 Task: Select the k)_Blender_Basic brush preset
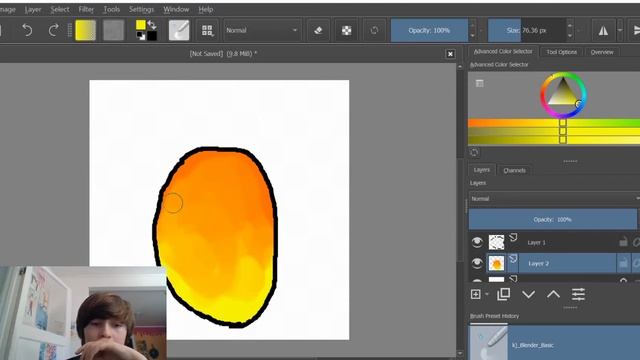[x=554, y=343]
